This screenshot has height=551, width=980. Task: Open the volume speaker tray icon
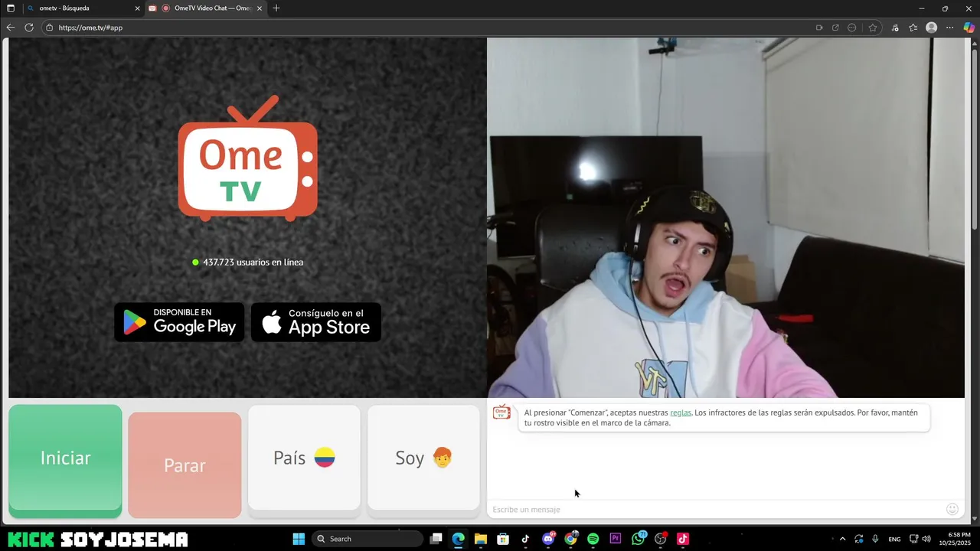[x=926, y=539]
